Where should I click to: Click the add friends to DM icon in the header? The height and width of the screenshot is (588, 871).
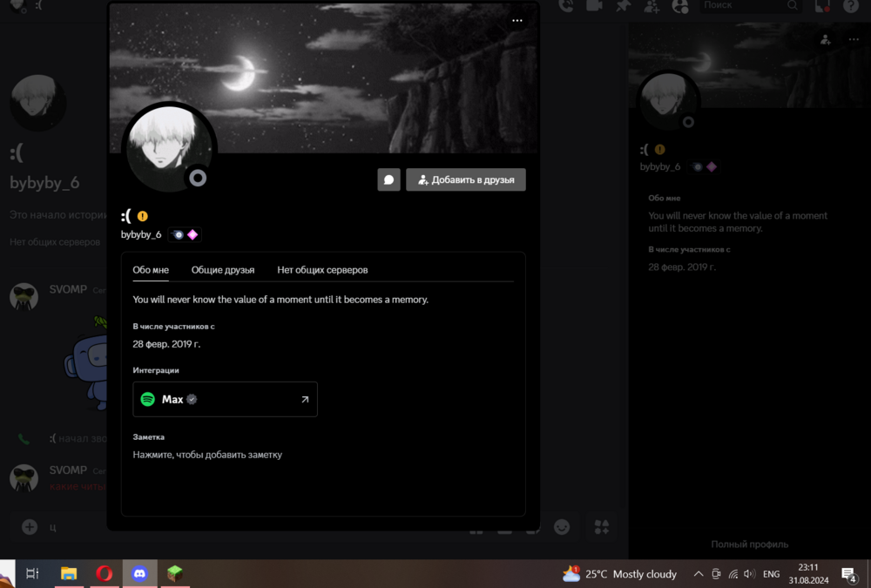(x=652, y=5)
